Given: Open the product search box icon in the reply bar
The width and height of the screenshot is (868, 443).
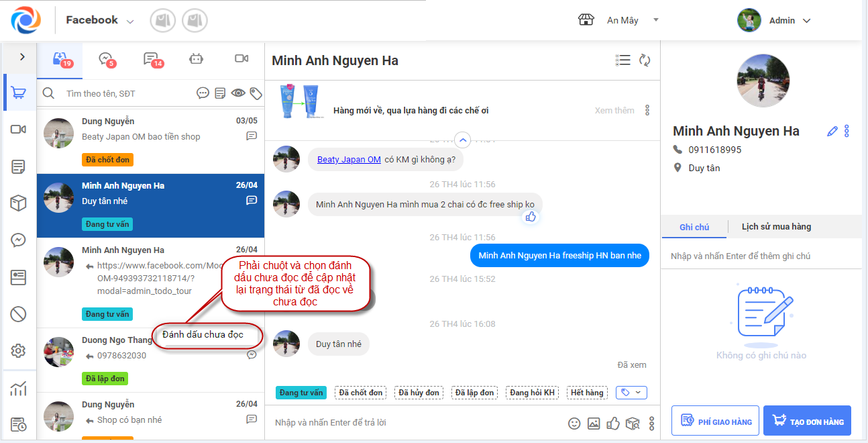Looking at the screenshot, I should (x=633, y=424).
